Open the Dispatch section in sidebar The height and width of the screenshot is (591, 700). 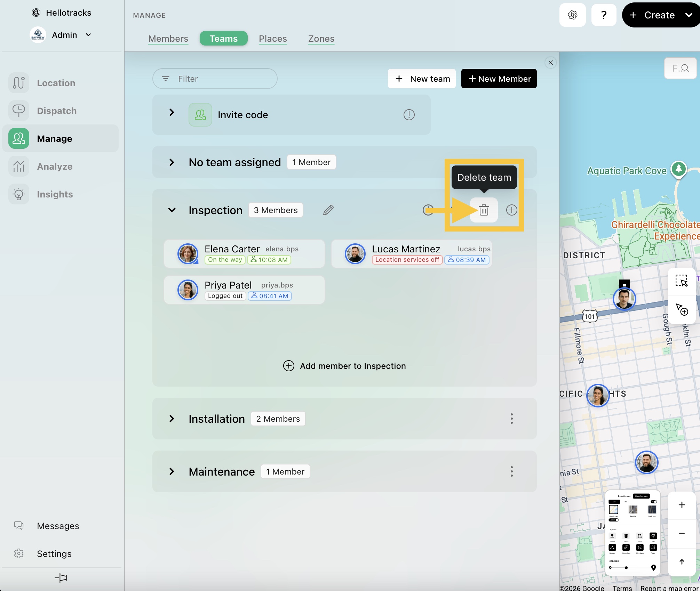(57, 111)
